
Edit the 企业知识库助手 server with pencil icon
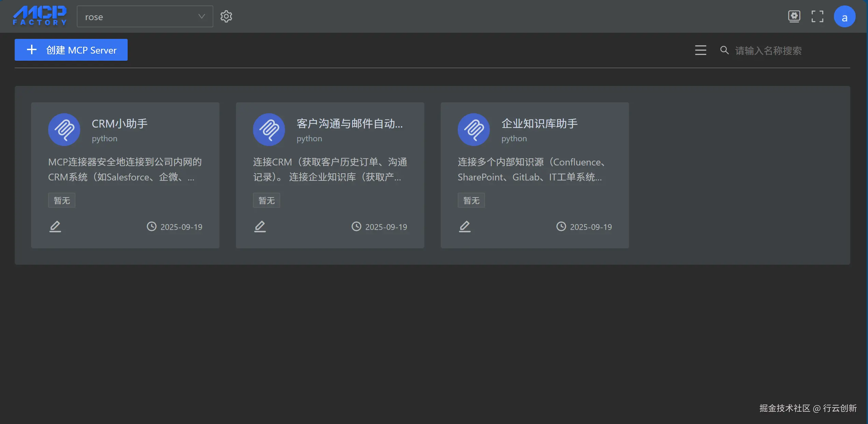[x=465, y=226]
